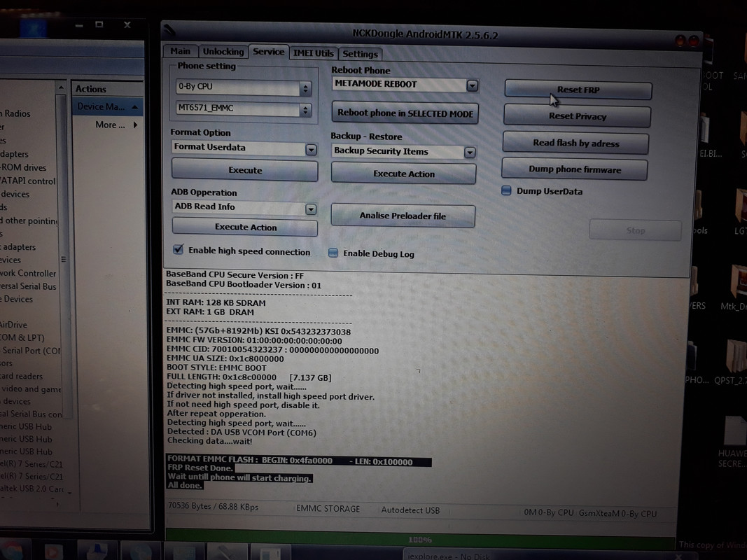Click up arrow of Device Manager scrollbar
Image resolution: width=747 pixels, height=560 pixels.
click(x=60, y=87)
